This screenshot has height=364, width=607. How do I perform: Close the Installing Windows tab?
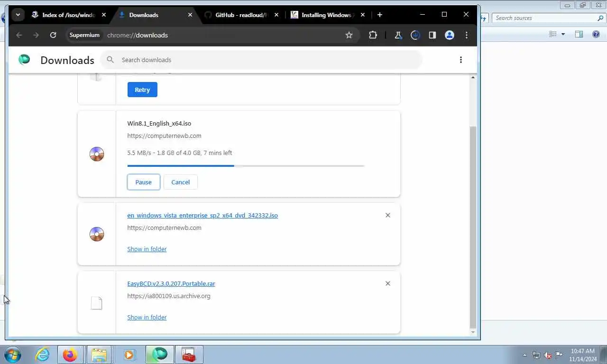click(x=363, y=15)
